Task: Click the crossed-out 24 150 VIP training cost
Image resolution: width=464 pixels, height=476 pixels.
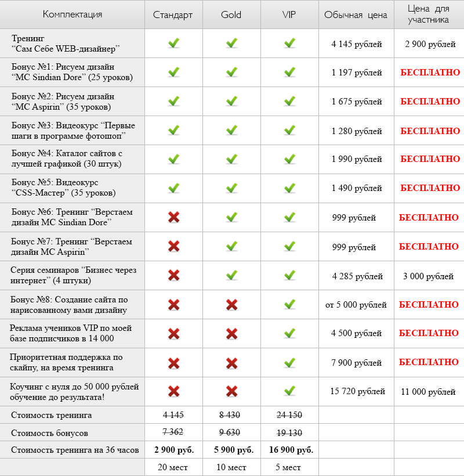Action: point(289,415)
